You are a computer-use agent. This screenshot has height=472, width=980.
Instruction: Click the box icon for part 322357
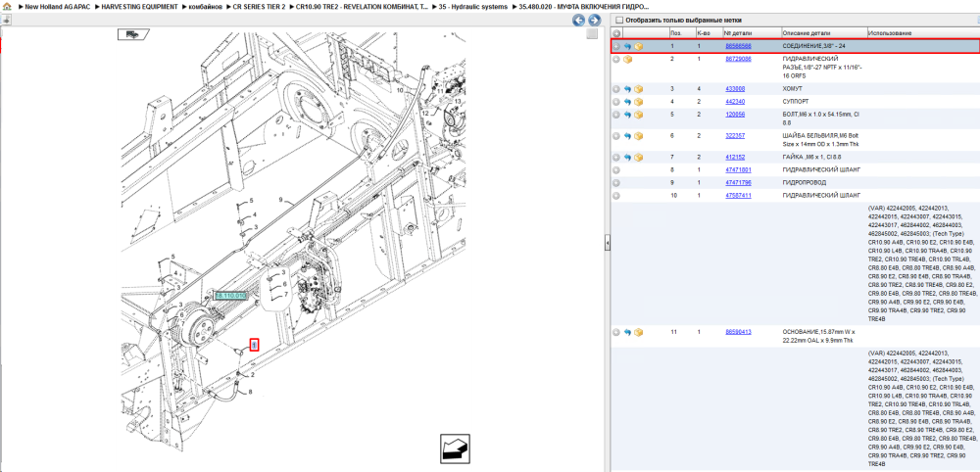(638, 135)
